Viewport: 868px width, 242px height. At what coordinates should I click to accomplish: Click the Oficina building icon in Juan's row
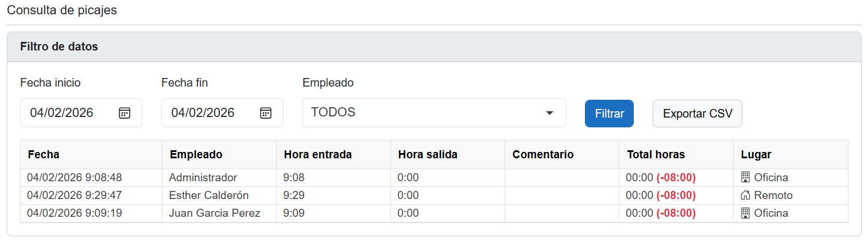click(746, 213)
